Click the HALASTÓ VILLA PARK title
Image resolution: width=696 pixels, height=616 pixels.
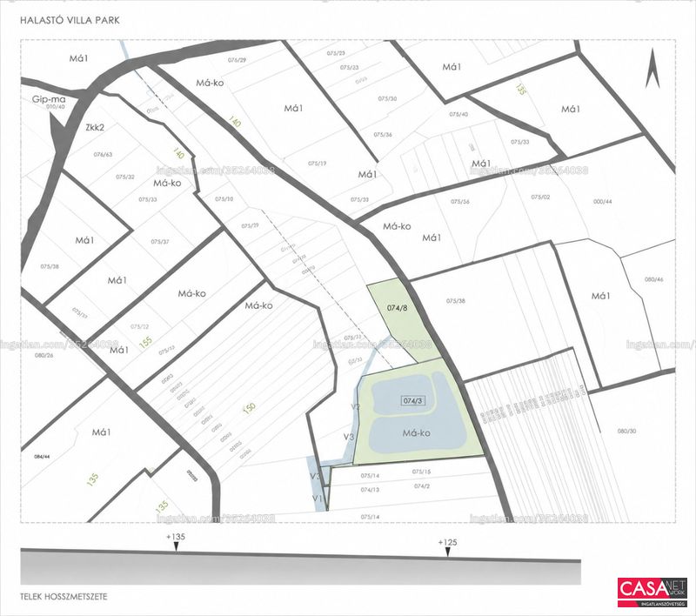(x=70, y=20)
